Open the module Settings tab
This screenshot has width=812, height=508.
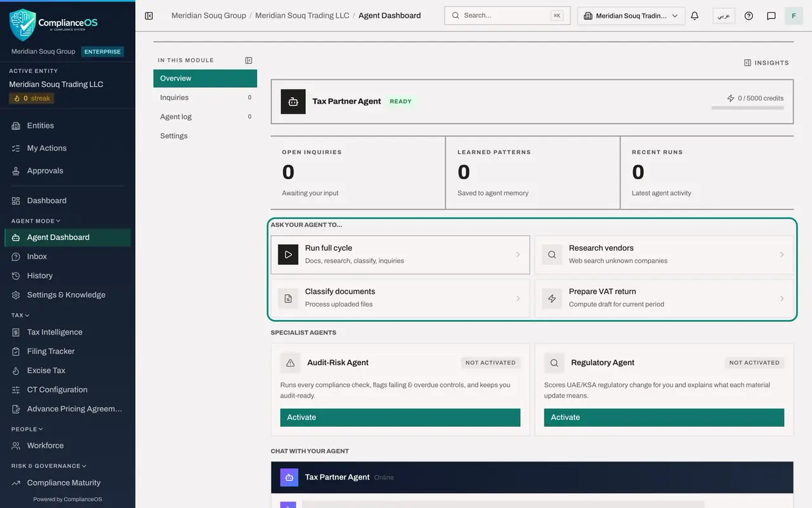pyautogui.click(x=205, y=136)
